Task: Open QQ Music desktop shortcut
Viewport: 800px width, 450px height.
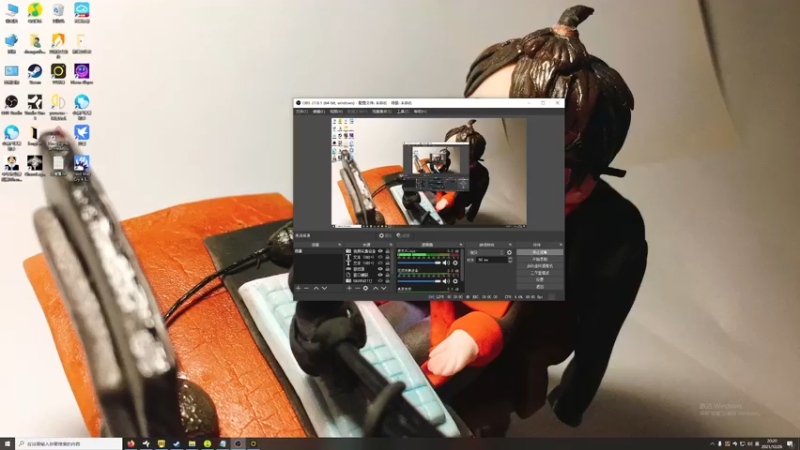Action: point(35,12)
